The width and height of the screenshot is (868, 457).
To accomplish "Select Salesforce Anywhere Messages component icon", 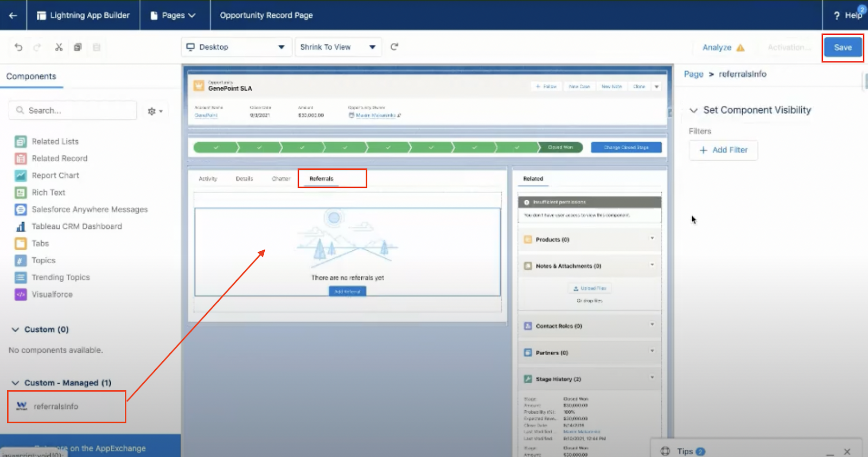I will click(21, 210).
